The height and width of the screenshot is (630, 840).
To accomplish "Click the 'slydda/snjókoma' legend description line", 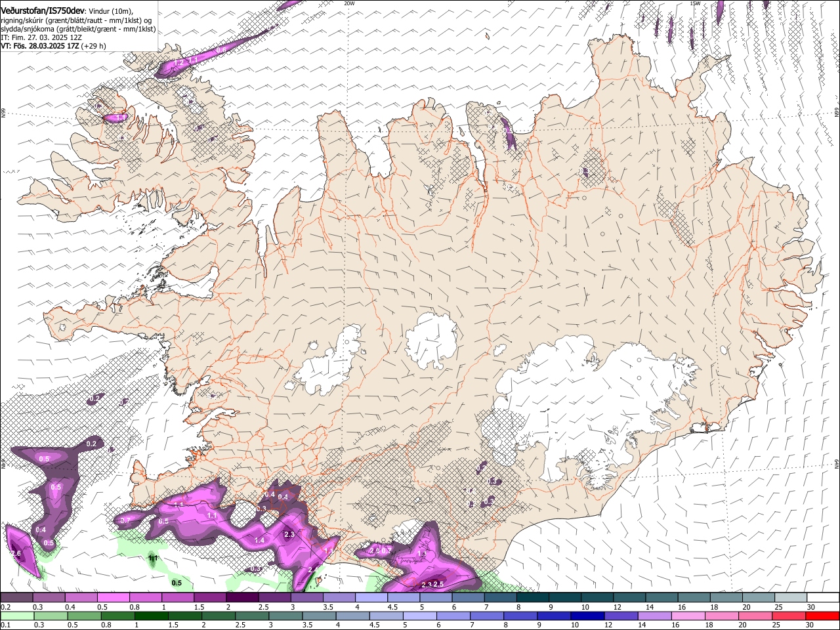I will 78,29.
